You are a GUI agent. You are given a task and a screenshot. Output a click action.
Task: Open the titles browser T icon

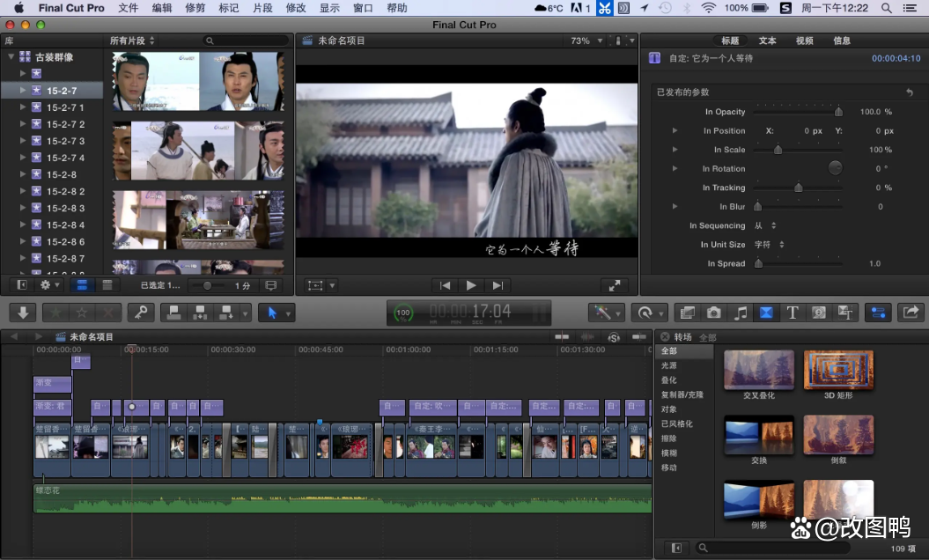[x=792, y=313]
